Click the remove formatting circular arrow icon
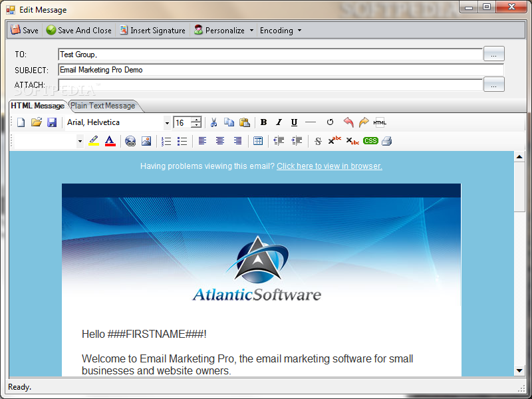This screenshot has width=532, height=399. pos(330,122)
